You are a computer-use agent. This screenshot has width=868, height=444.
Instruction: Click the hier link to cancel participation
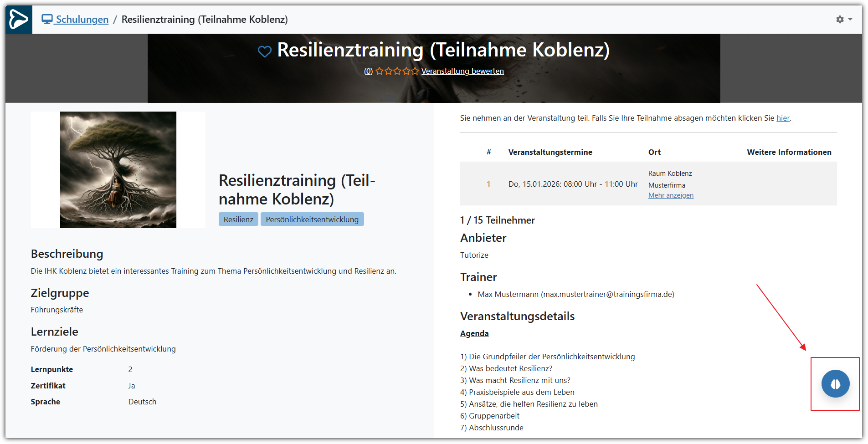pos(783,118)
